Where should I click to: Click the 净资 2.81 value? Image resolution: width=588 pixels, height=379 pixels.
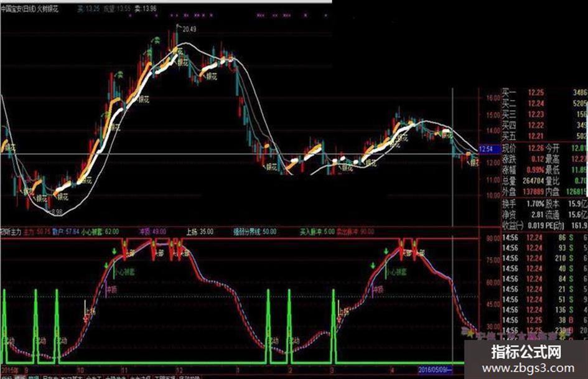click(538, 215)
